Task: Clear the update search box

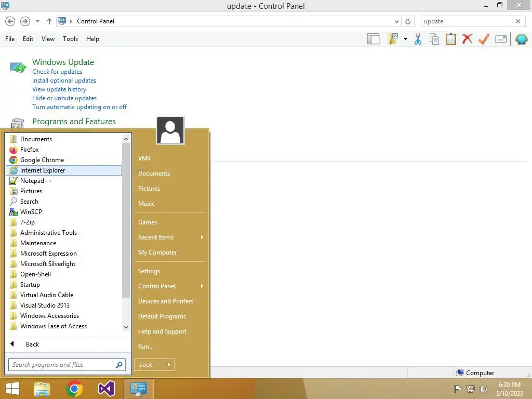Action: click(518, 21)
